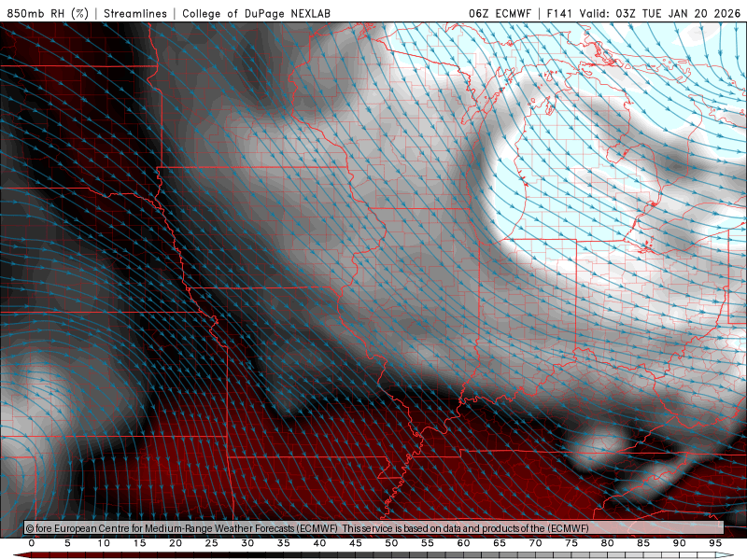Click the '15' color scale label
The width and height of the screenshot is (747, 560).
pyautogui.click(x=139, y=543)
